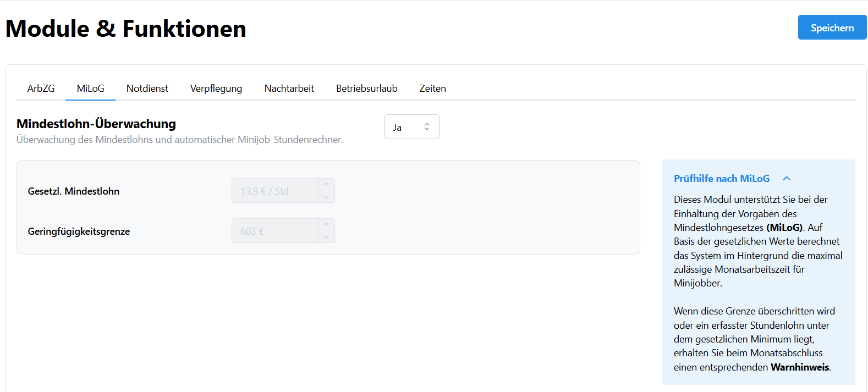Switch to the ArbZG tab
This screenshot has width=868, height=392.
[41, 89]
